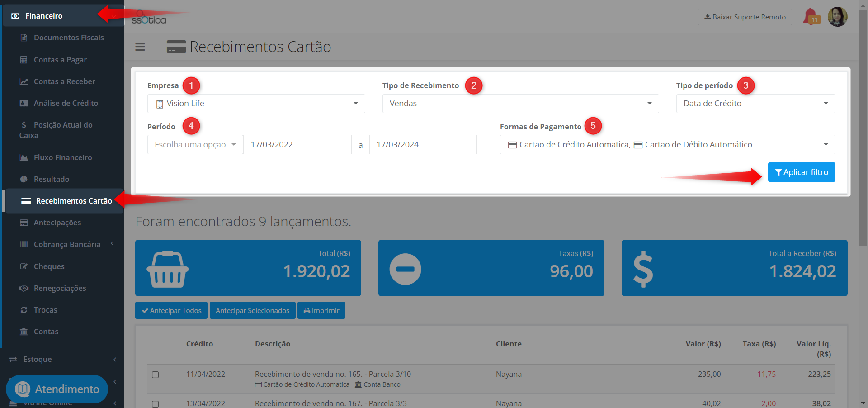Open the Atendimento chat button

click(x=57, y=389)
